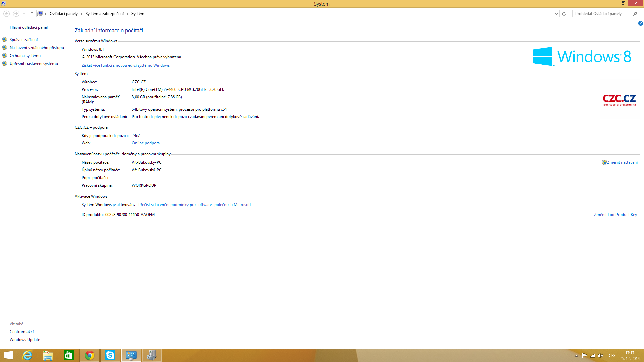Click the volume speaker tray icon

(x=600, y=356)
